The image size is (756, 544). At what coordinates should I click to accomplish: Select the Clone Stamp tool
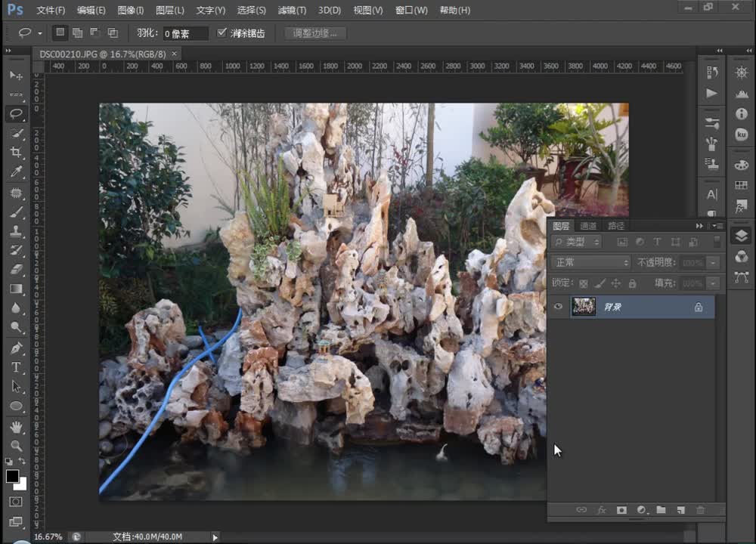(x=16, y=231)
